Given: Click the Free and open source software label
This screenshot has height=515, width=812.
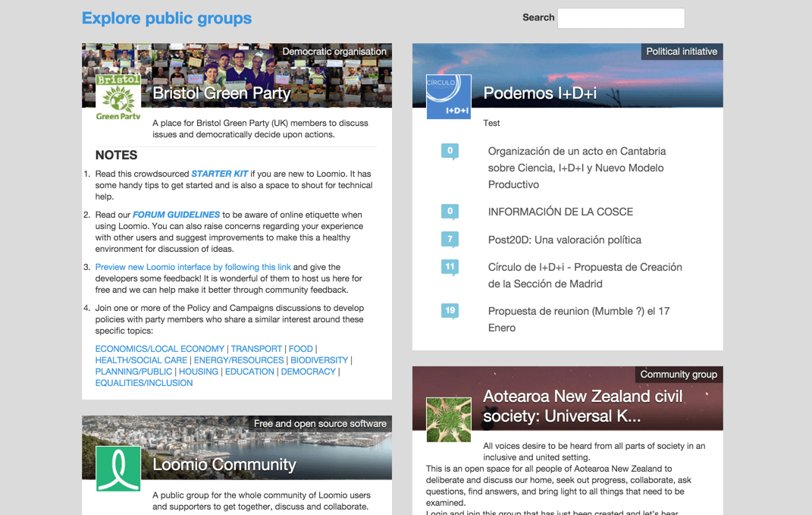Looking at the screenshot, I should pyautogui.click(x=320, y=424).
